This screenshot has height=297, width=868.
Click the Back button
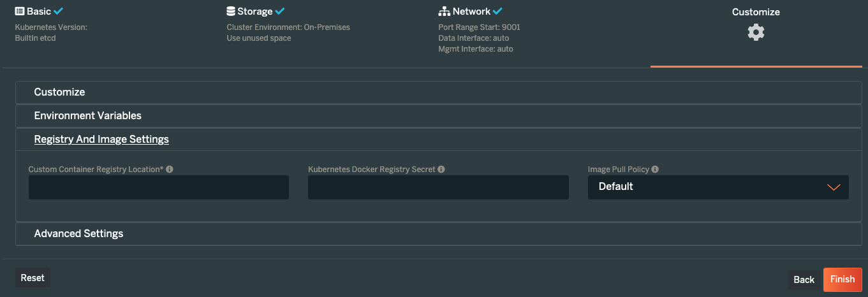point(804,280)
